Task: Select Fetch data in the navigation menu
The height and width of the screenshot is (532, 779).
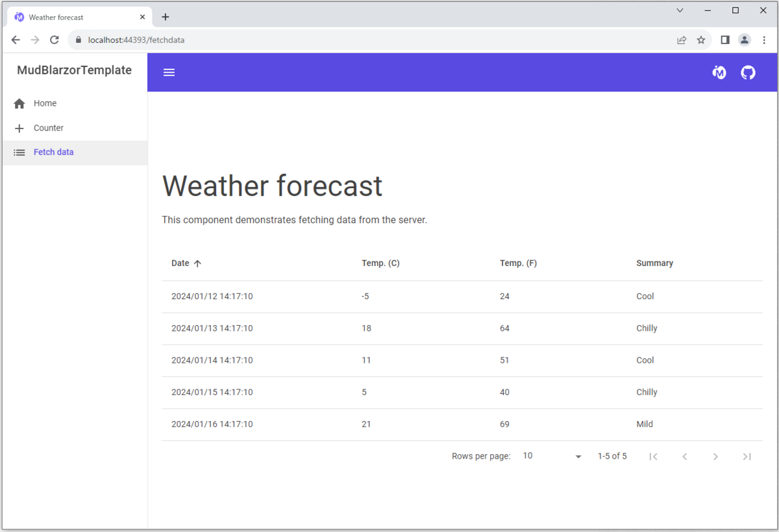Action: (75, 152)
